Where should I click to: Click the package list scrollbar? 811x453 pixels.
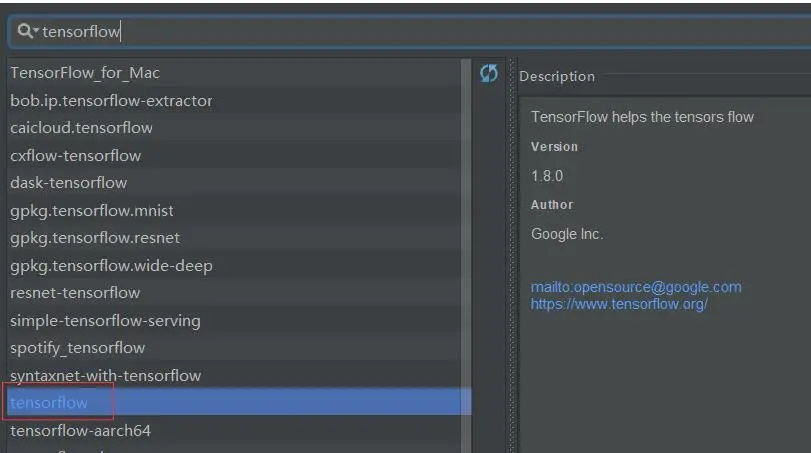coord(466,256)
